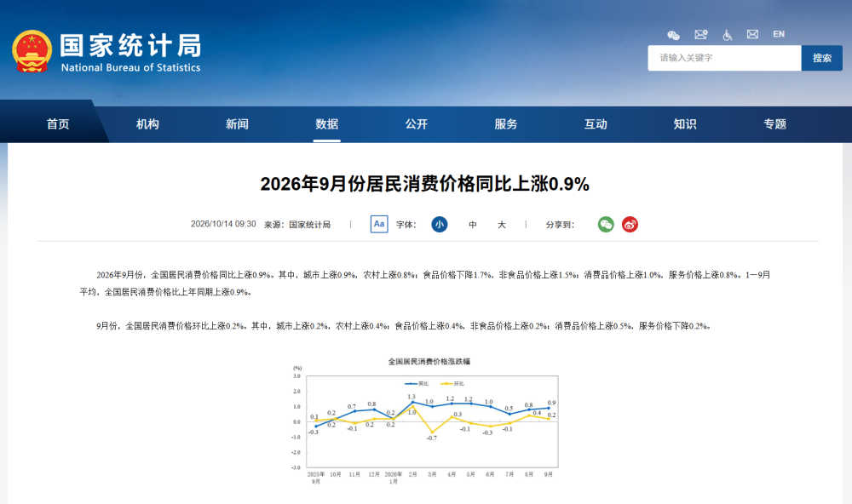Click the 字体 label
The width and height of the screenshot is (852, 504).
(x=406, y=225)
